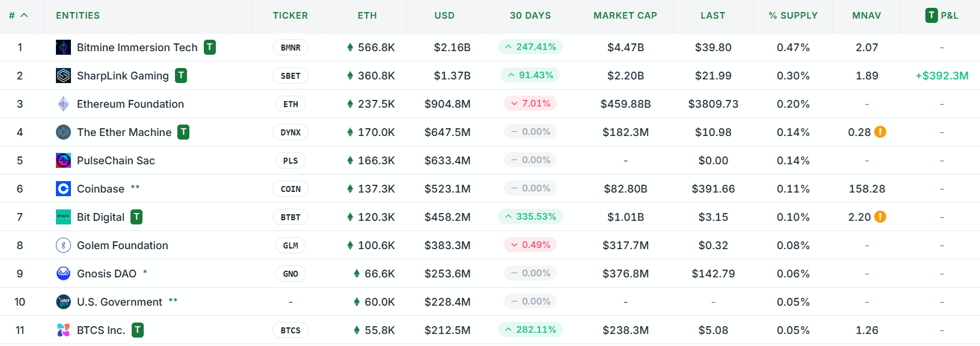Open the BMNR ticker badge

tap(290, 48)
